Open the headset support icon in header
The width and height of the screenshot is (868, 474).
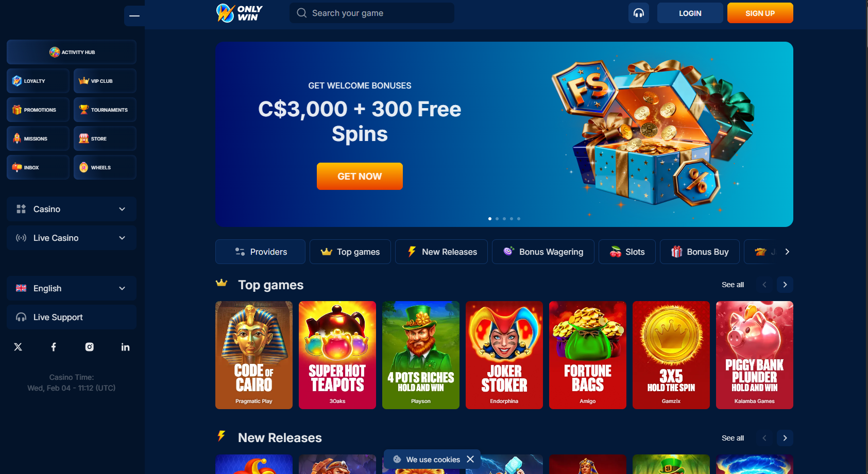[x=638, y=13]
